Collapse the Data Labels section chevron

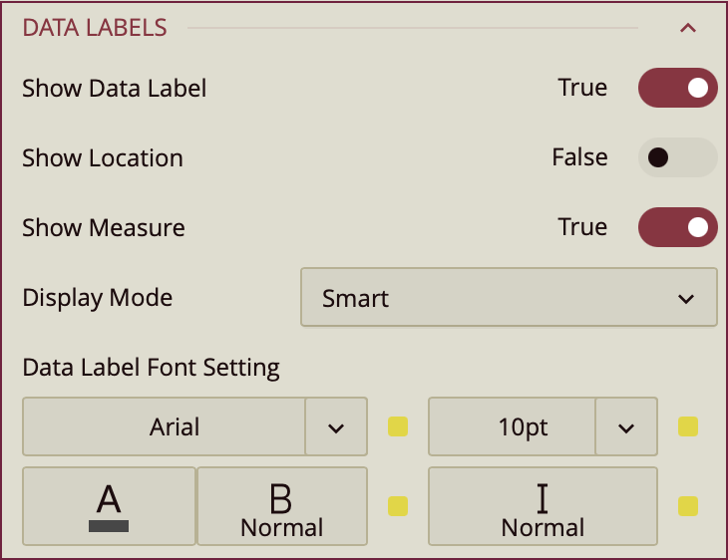(687, 28)
